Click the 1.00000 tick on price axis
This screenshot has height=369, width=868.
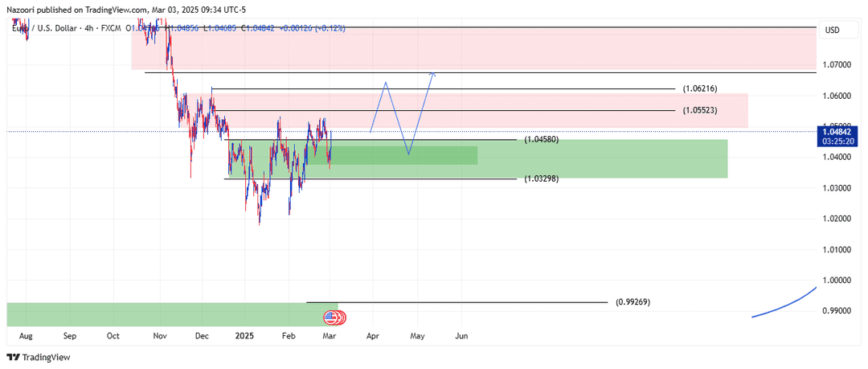(x=837, y=281)
